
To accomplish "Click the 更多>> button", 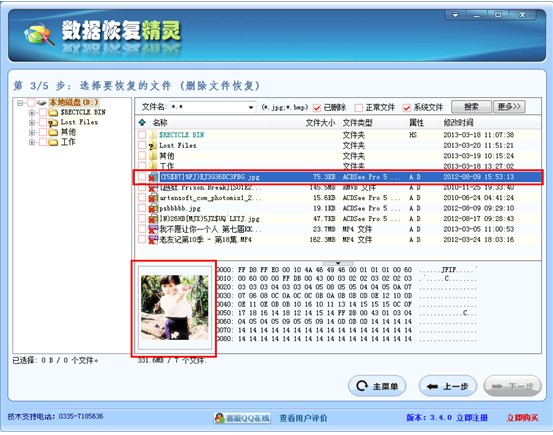I will 509,107.
